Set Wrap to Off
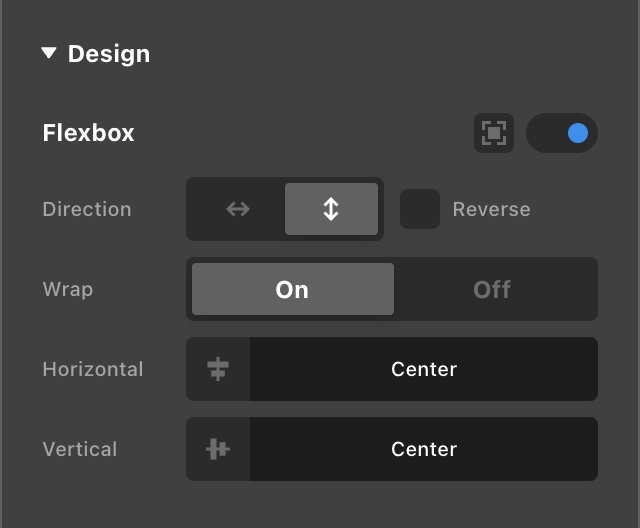The image size is (640, 528). pyautogui.click(x=492, y=289)
